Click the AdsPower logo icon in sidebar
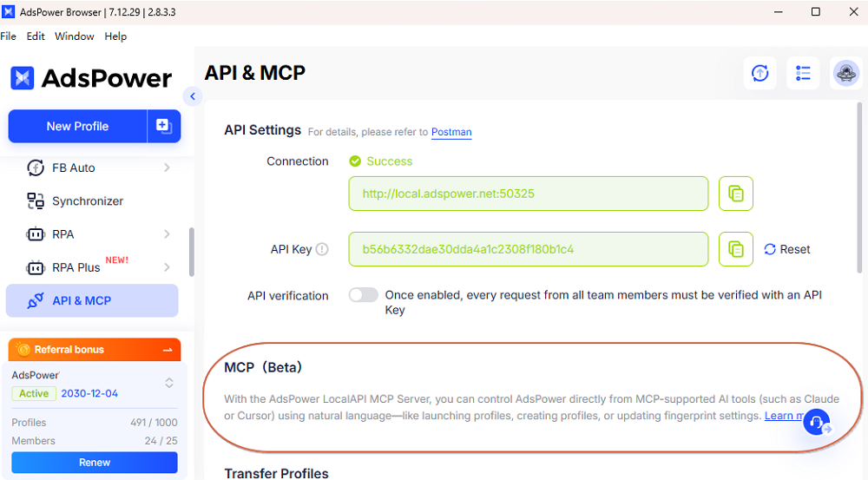 pos(23,78)
